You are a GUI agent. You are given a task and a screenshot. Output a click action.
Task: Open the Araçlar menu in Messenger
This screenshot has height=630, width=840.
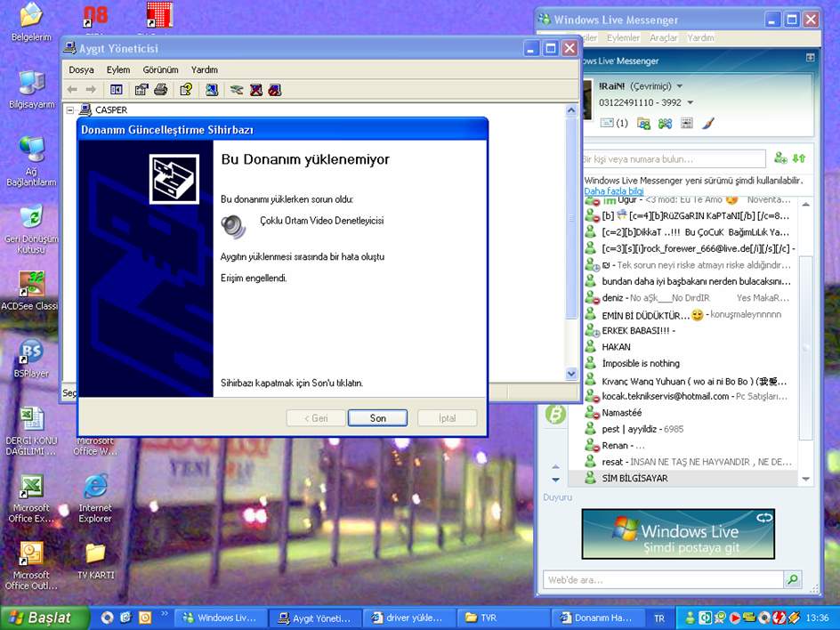pos(663,37)
